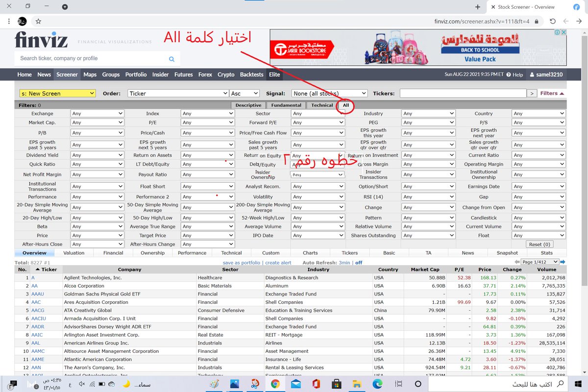Select the Descriptive filter tab
Viewport: 588px width, 392px height.
(248, 105)
